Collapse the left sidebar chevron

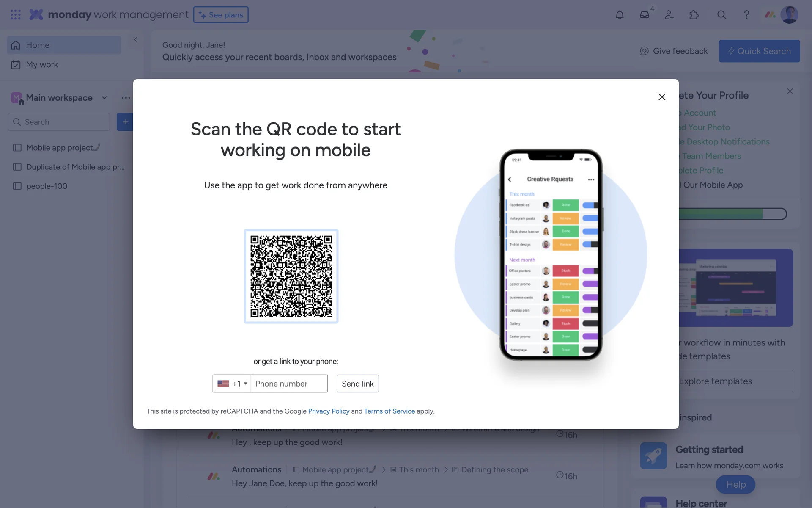point(136,40)
